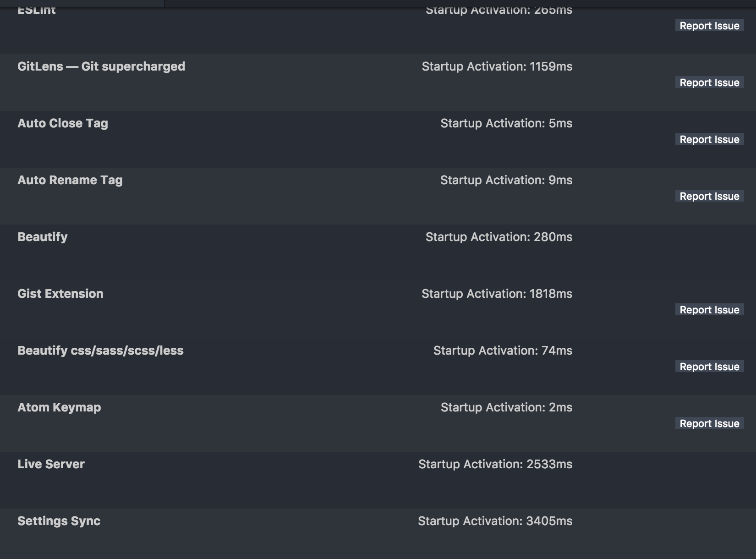Click the Startup Activation label beside GitLens
Image resolution: width=756 pixels, height=559 pixels.
coord(497,66)
